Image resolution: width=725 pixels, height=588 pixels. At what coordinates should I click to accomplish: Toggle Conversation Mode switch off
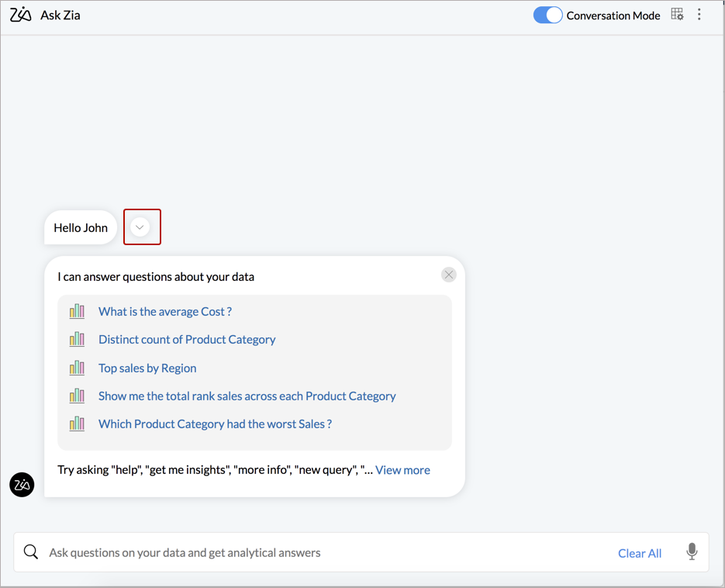point(547,16)
